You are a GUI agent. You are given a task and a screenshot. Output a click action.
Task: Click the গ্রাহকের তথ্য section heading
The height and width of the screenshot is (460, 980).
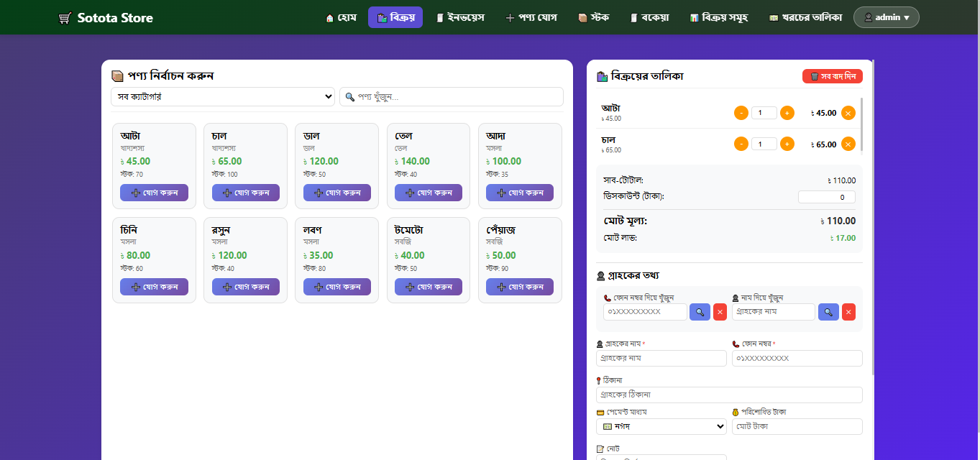628,275
